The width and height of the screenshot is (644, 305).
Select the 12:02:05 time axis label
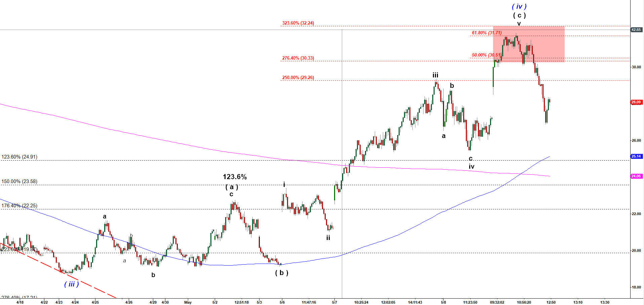(388, 302)
